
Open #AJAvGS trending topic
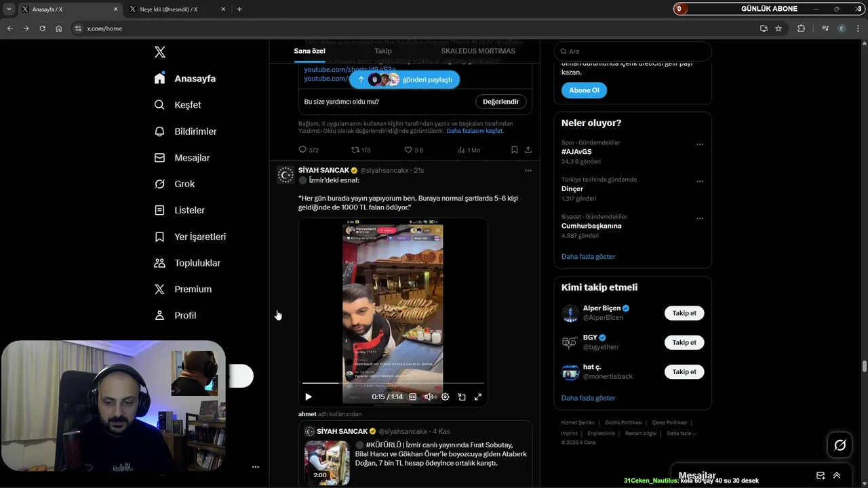click(576, 152)
